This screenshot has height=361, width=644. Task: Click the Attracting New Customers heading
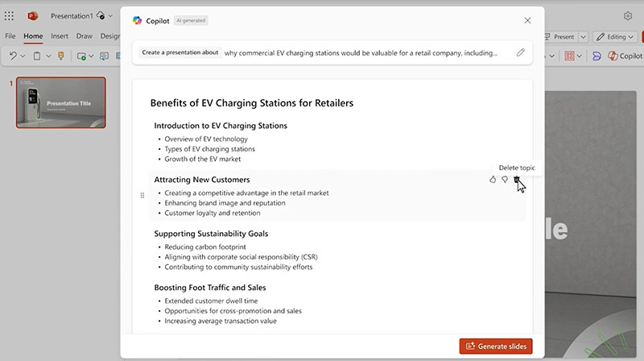click(202, 180)
